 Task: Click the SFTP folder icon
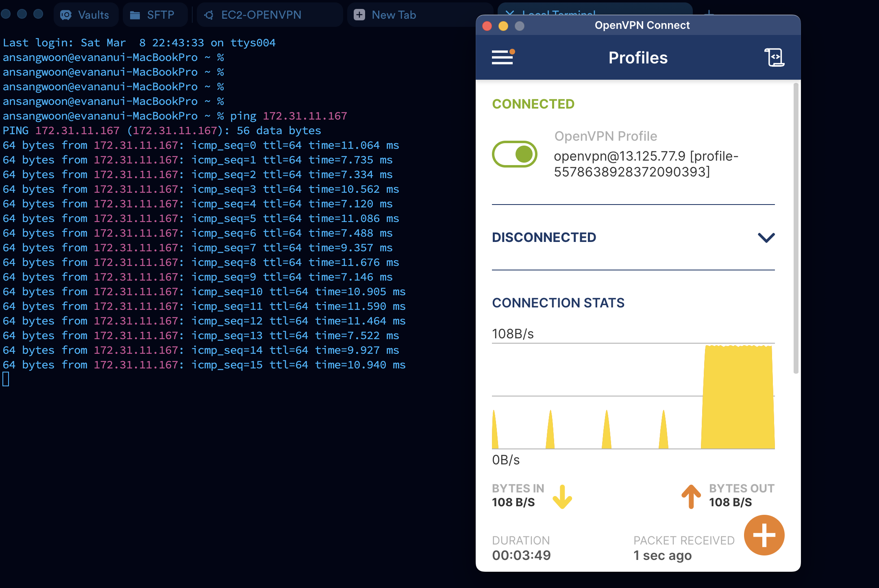[x=135, y=15]
